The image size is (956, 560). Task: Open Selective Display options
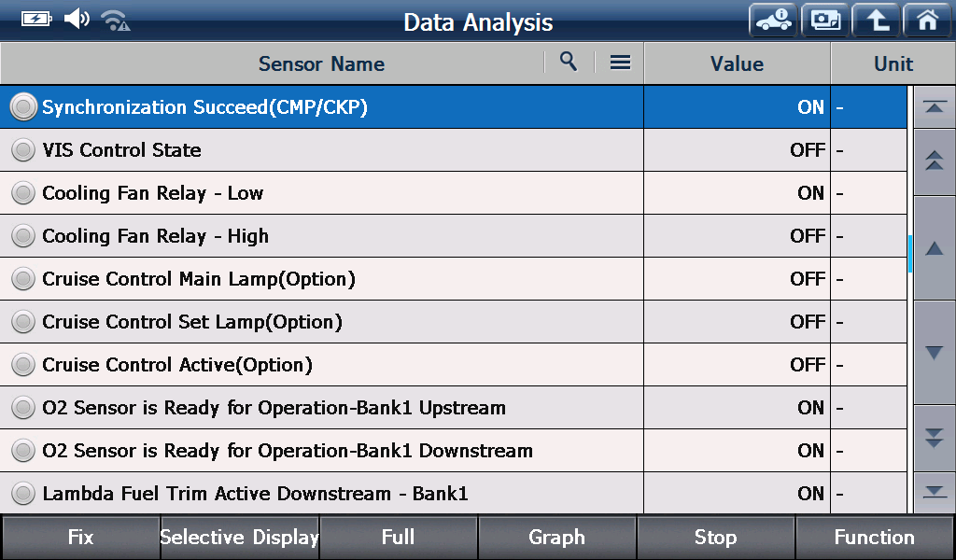[x=239, y=538]
